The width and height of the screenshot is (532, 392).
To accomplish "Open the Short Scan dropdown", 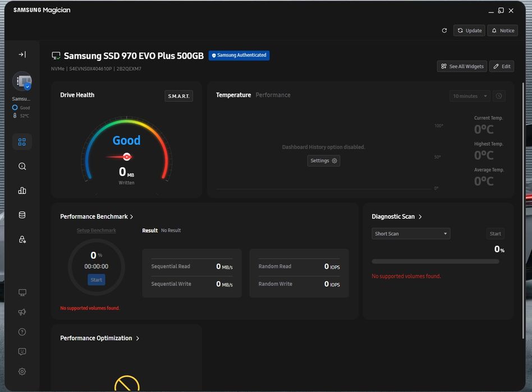I will (x=411, y=234).
